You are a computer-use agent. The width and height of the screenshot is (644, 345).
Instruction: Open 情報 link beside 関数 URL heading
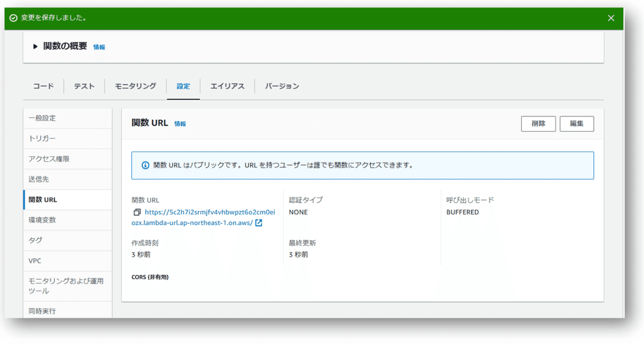180,124
